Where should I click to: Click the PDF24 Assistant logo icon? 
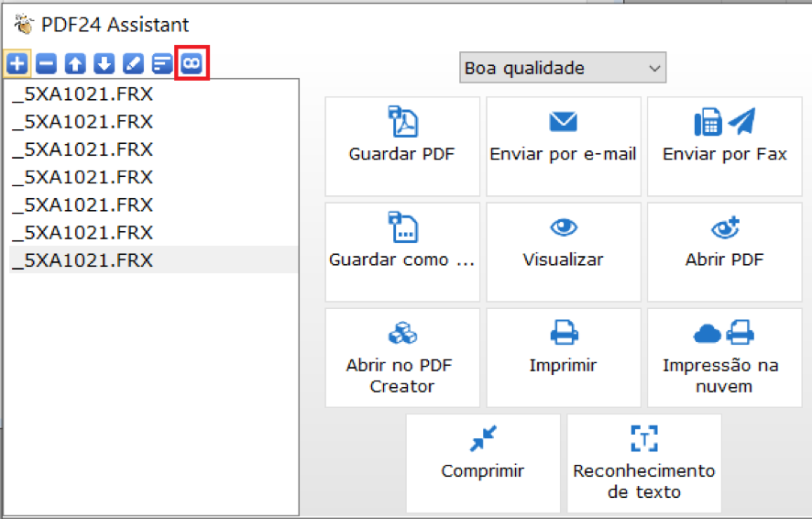[24, 25]
